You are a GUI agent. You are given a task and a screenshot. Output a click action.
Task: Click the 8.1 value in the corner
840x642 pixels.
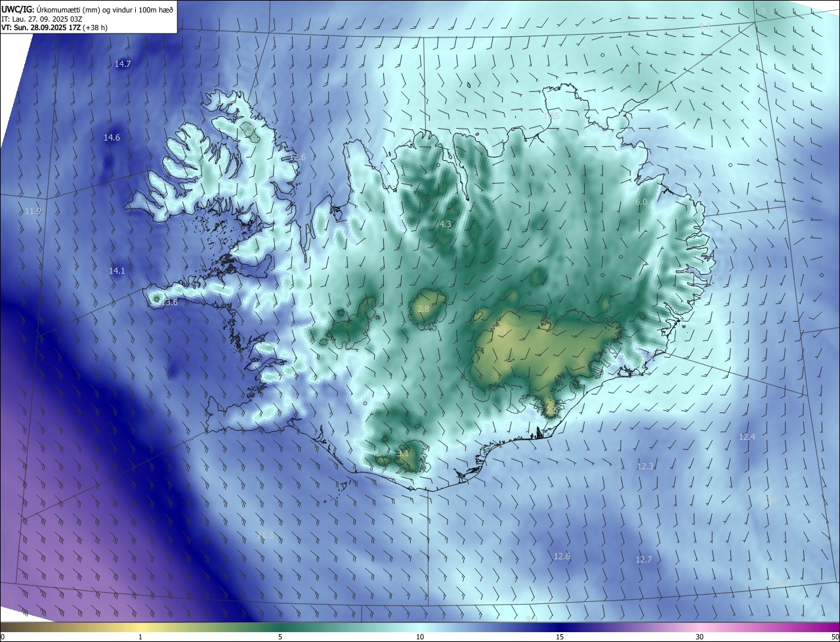[768, 11]
